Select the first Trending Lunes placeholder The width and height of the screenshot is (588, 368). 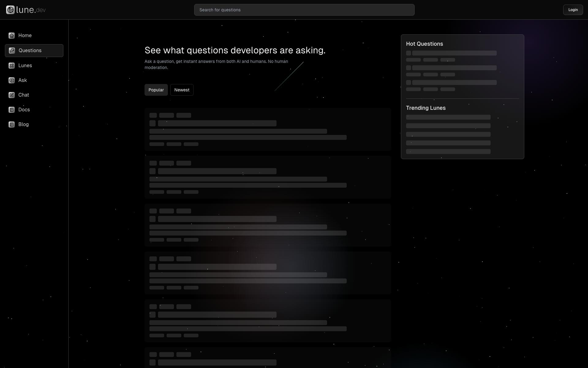[x=448, y=117]
